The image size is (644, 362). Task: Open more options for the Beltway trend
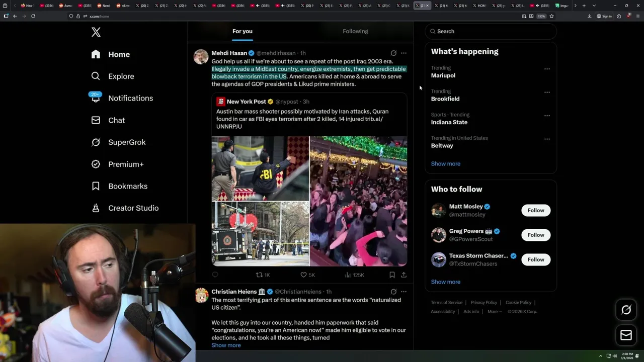(547, 139)
